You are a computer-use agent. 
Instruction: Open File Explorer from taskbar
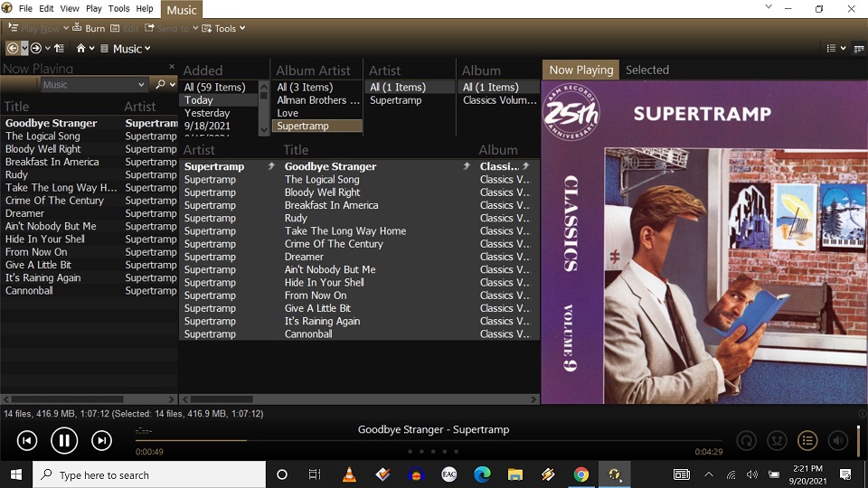(514, 474)
